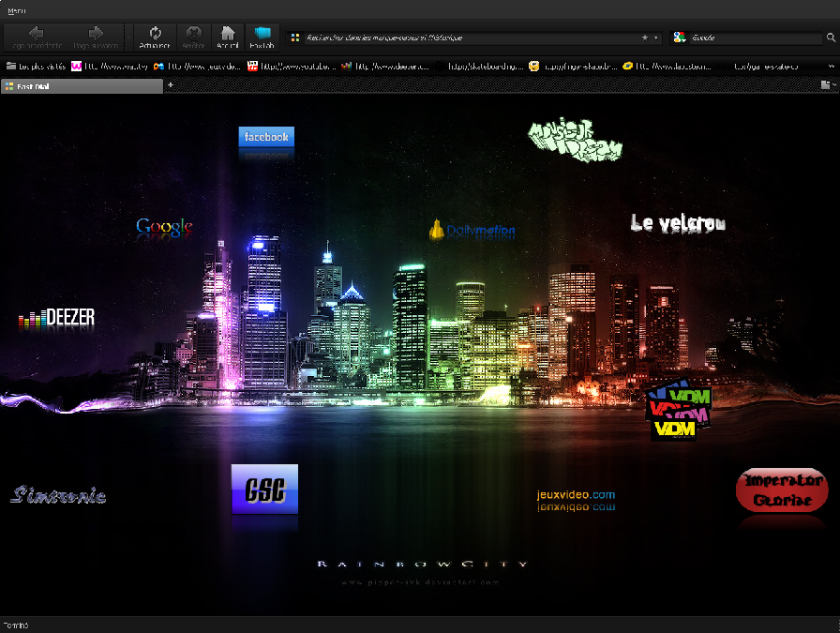The image size is (840, 633).
Task: Click the speed dial icon in address bar
Action: point(294,38)
